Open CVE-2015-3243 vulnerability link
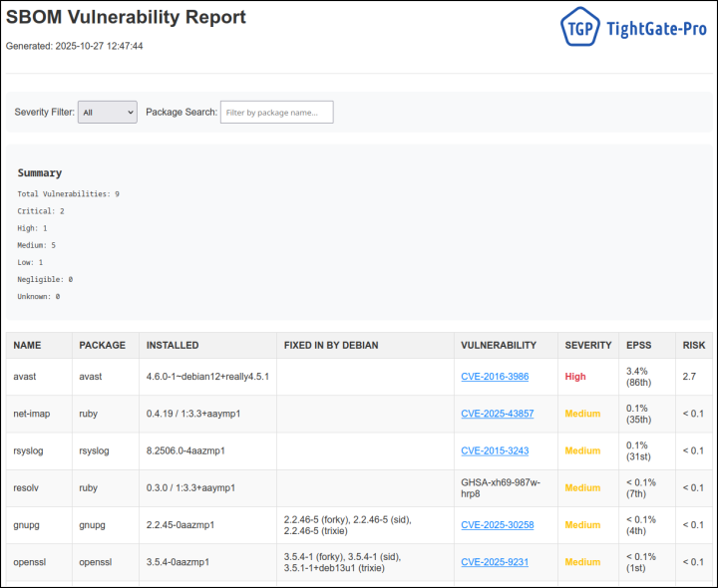Screen dimensions: 718x588 click(x=495, y=450)
